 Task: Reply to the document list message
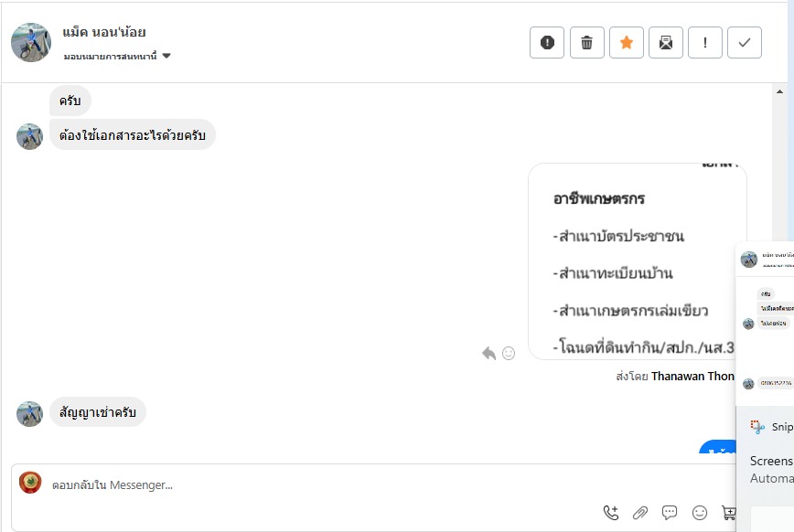488,353
